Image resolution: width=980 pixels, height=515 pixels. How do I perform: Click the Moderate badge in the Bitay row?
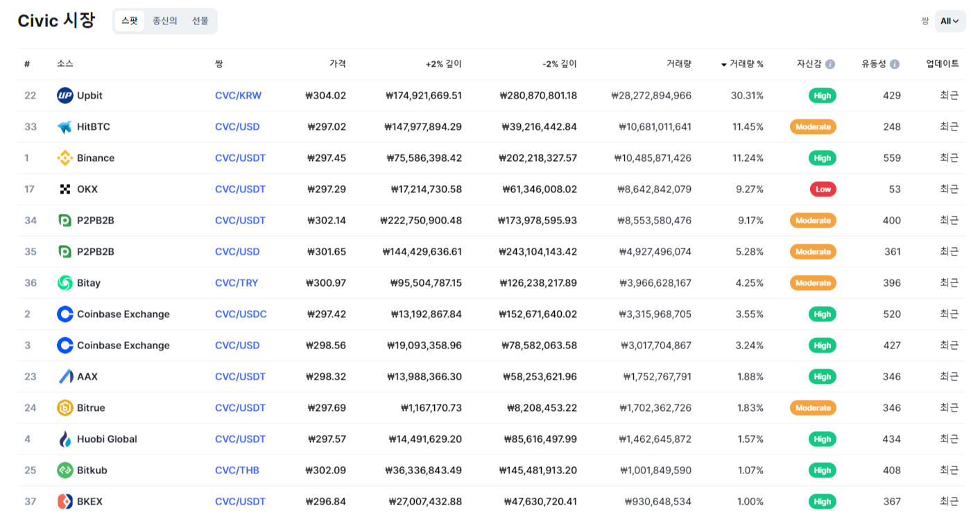click(813, 283)
